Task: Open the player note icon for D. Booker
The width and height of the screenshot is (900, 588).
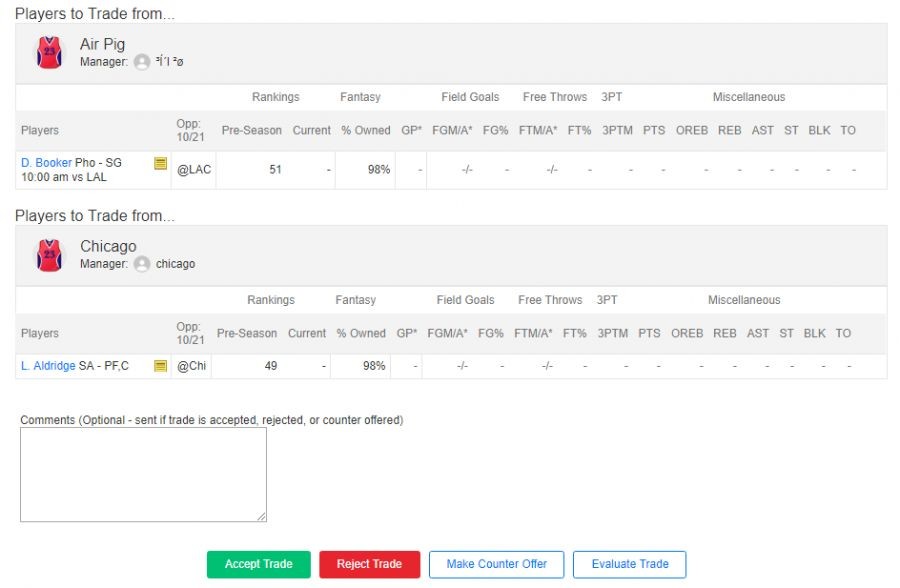Action: pyautogui.click(x=160, y=163)
